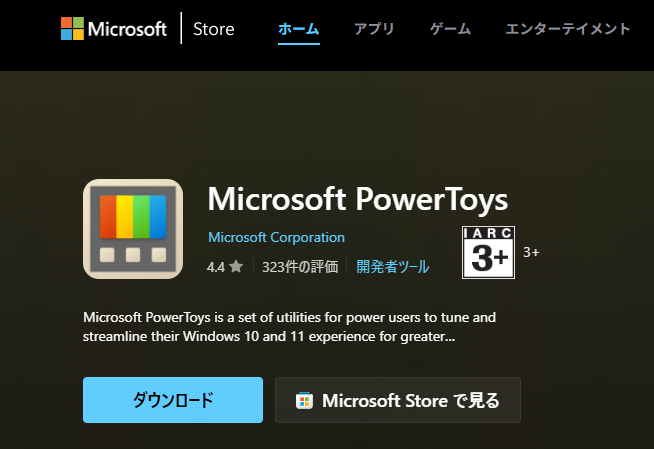654x449 pixels.
Task: Expand the truncated PowerToys description text
Action: 289,327
